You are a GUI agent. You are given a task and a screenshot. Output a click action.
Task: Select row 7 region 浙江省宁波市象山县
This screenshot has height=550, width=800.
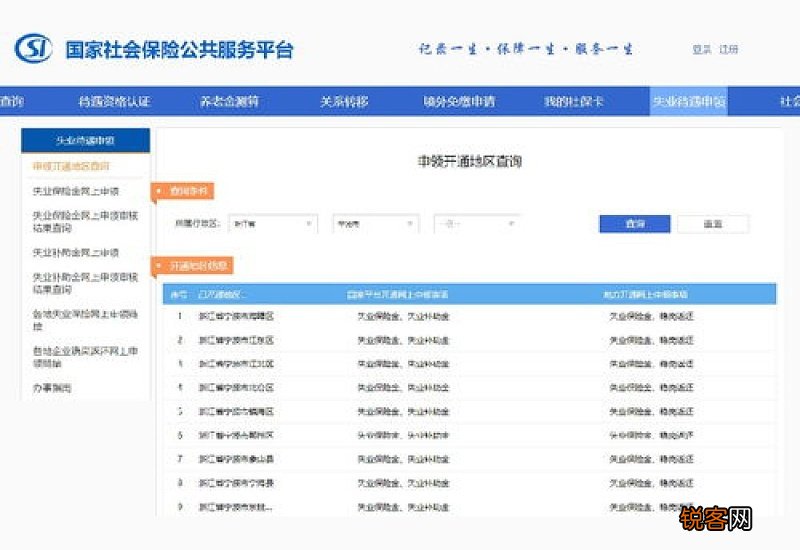[236, 459]
